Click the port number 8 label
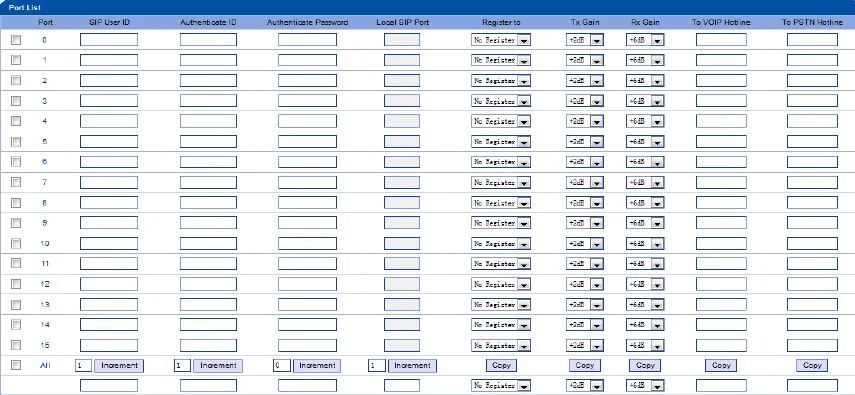 [x=45, y=203]
